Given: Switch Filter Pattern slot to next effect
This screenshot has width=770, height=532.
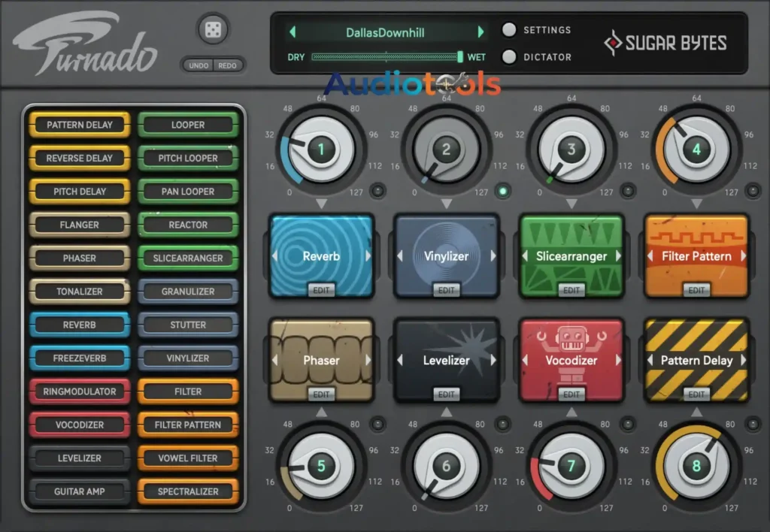Looking at the screenshot, I should (x=743, y=256).
